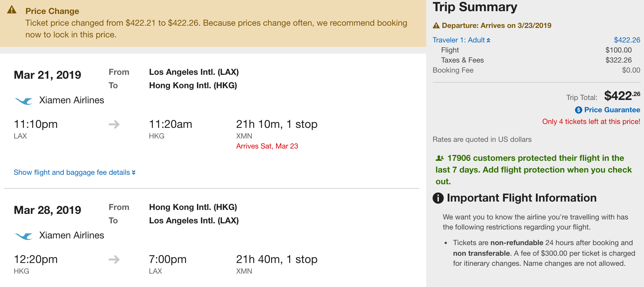Viewport: 644px width, 287px height.
Task: Click the Xiamen Airlines logo on Mar 28 flight
Action: point(23,236)
